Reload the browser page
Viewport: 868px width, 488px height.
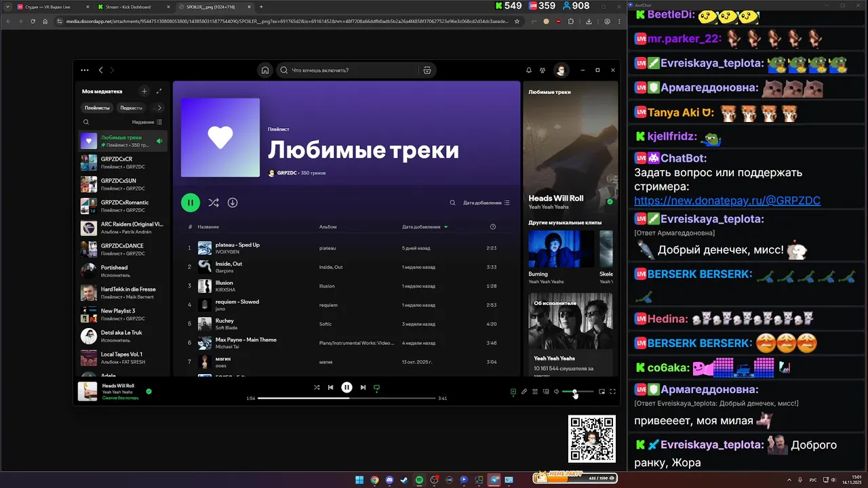(33, 21)
